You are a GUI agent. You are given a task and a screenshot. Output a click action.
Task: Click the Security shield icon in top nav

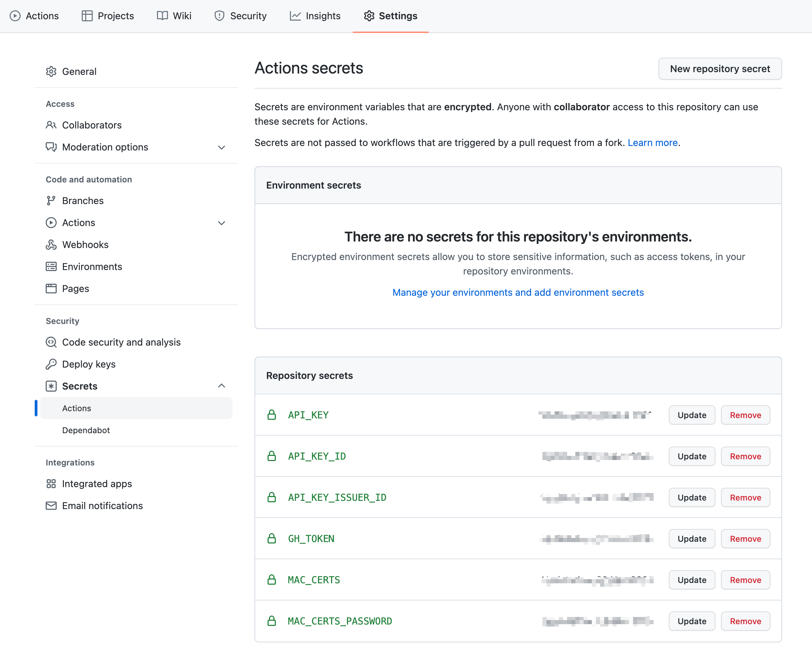(219, 16)
